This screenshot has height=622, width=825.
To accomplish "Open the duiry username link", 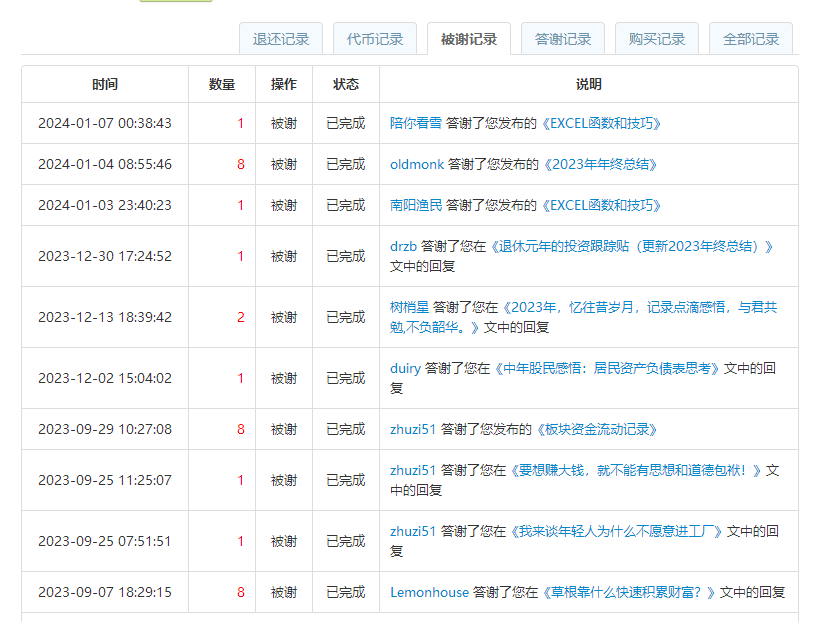I will click(x=405, y=368).
